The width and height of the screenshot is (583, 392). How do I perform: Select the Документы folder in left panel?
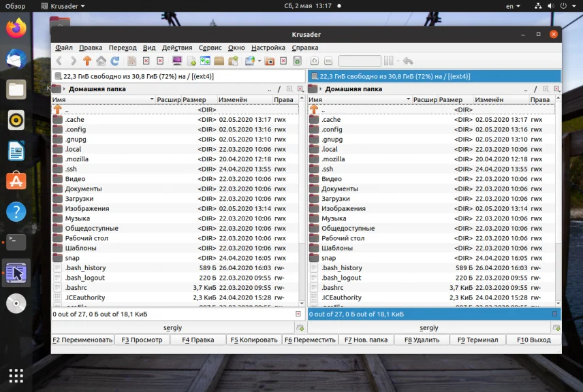[83, 189]
